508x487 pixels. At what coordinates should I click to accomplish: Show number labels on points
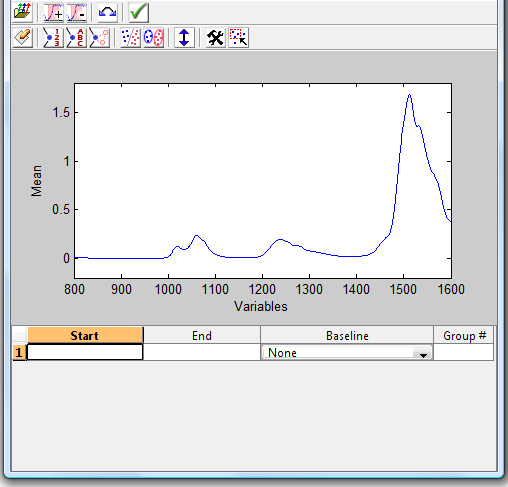(53, 37)
